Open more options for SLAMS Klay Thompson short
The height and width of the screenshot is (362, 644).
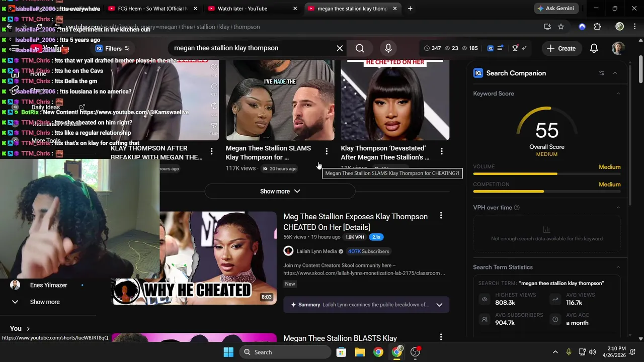click(x=327, y=151)
